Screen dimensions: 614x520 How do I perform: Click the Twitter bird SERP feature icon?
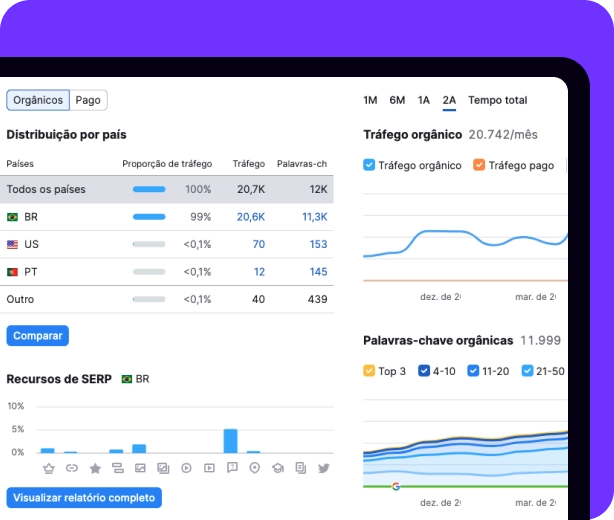coord(324,468)
